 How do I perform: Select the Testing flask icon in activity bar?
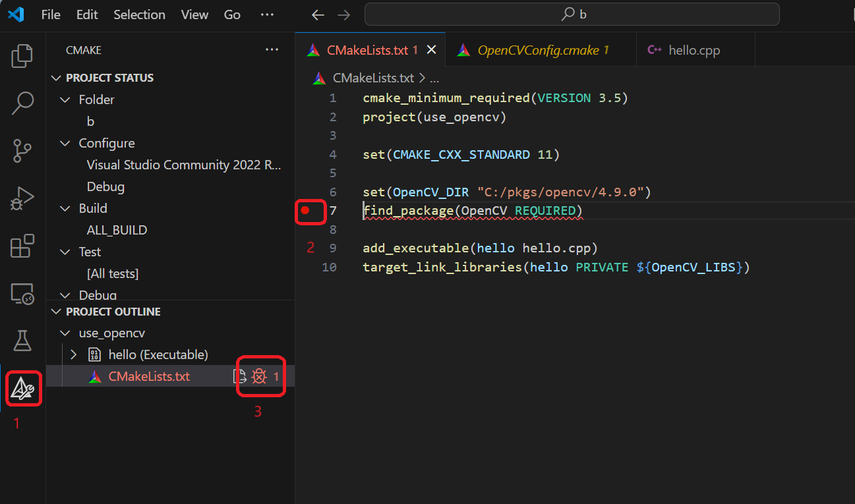pos(22,341)
